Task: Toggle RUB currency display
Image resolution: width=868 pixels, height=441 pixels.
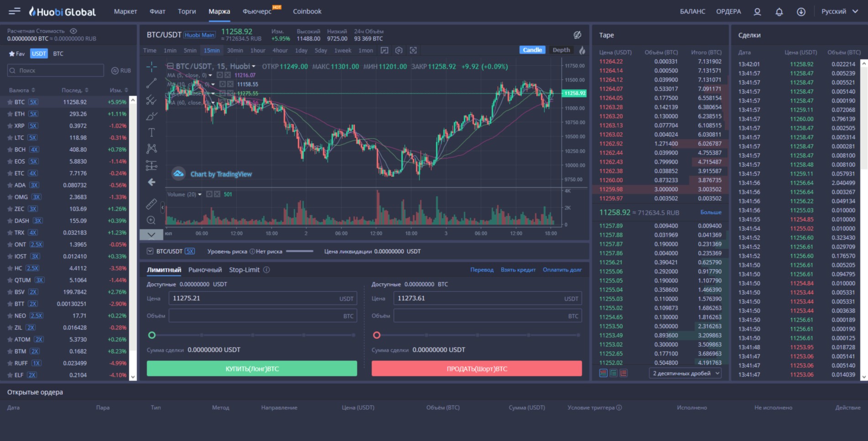Action: [x=121, y=71]
